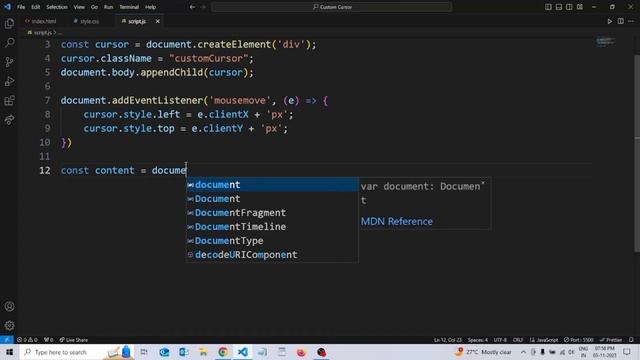Image resolution: width=640 pixels, height=360 pixels.
Task: Open Task View on the taskbar
Action: pos(144,352)
